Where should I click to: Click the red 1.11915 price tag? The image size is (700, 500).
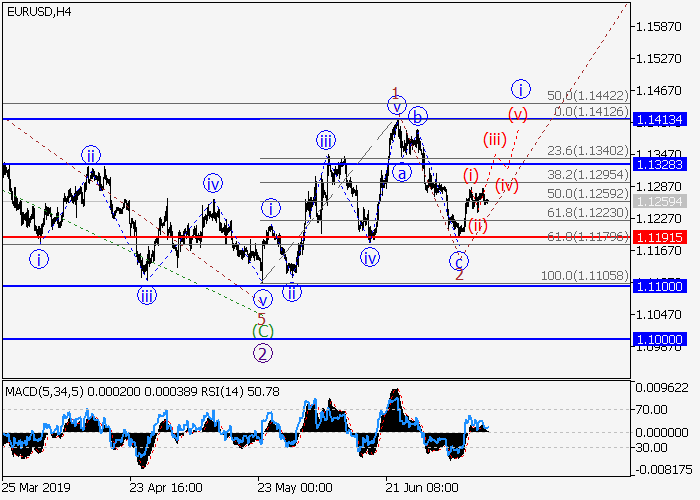[x=658, y=237]
